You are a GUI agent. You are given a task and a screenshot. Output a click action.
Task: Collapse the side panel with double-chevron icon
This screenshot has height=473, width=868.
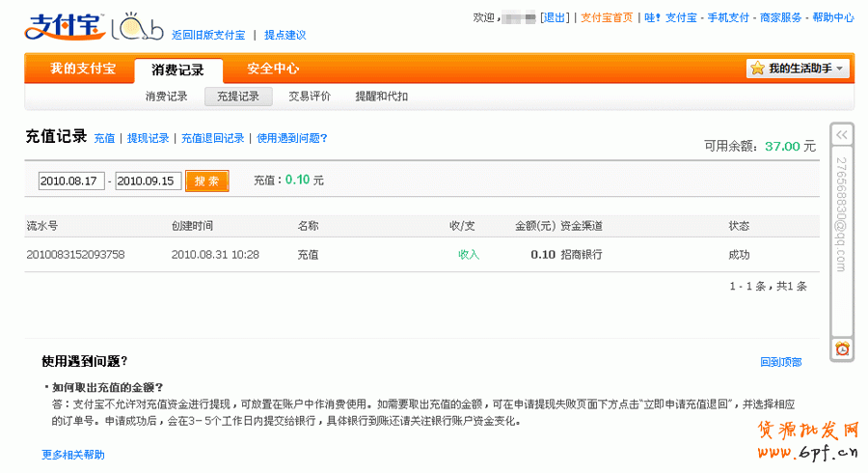tap(841, 134)
